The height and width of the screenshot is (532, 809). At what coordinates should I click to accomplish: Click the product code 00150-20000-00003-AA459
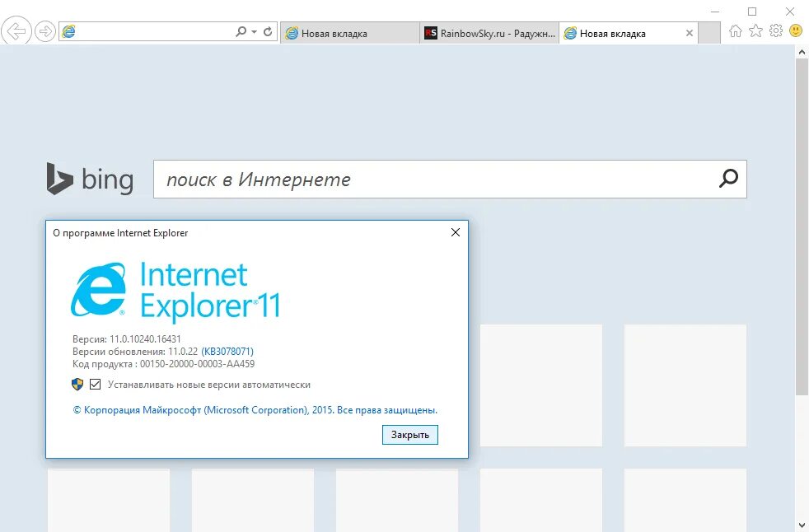197,364
